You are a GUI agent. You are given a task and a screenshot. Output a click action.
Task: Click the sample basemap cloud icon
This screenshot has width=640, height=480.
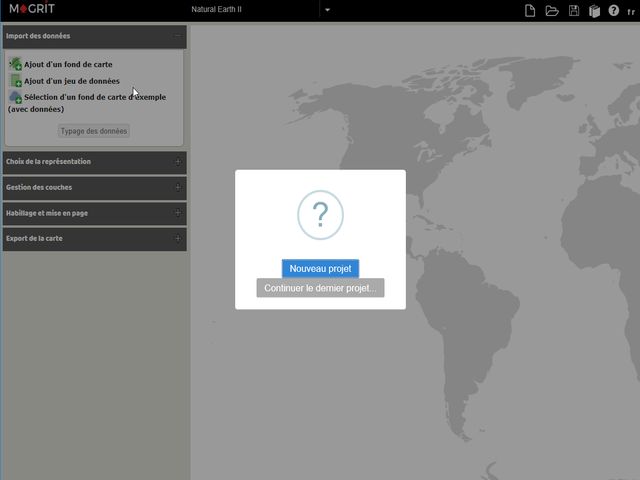15,97
